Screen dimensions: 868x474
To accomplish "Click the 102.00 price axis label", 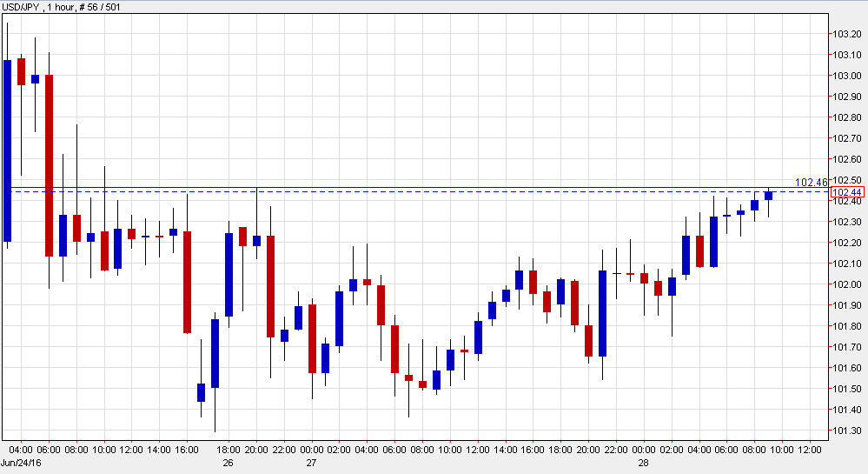I will click(847, 284).
